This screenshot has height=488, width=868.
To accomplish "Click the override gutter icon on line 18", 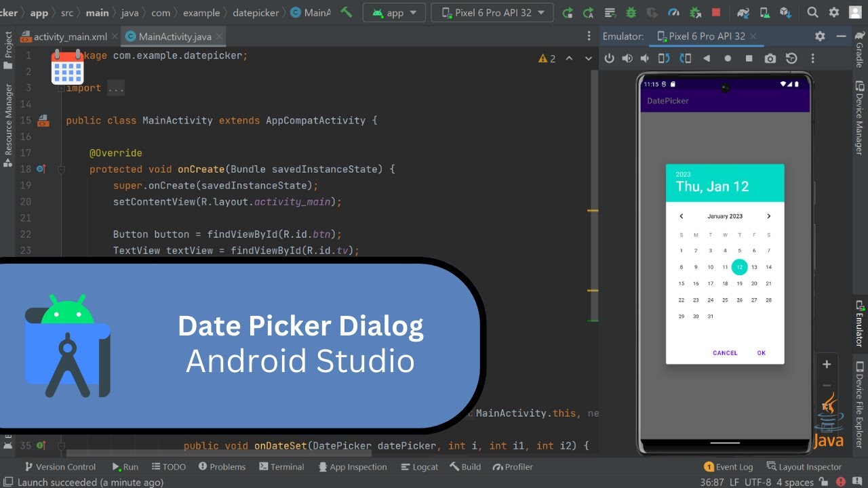I will pos(41,169).
